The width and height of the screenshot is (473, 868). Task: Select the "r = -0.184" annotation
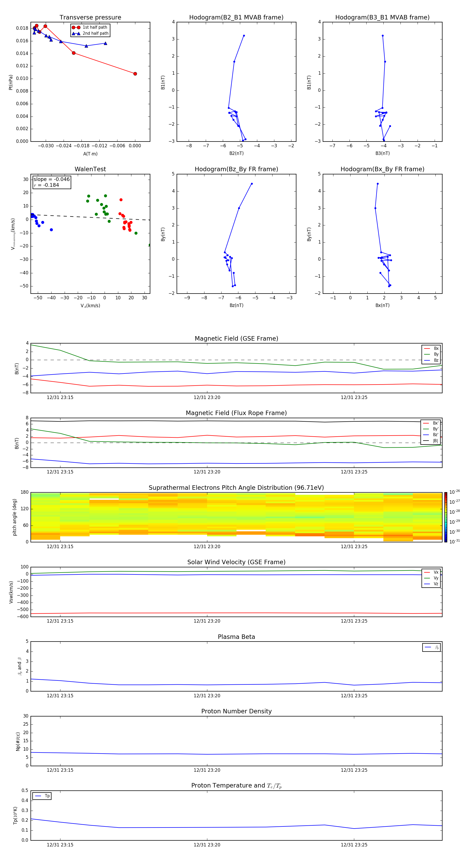pyautogui.click(x=47, y=185)
